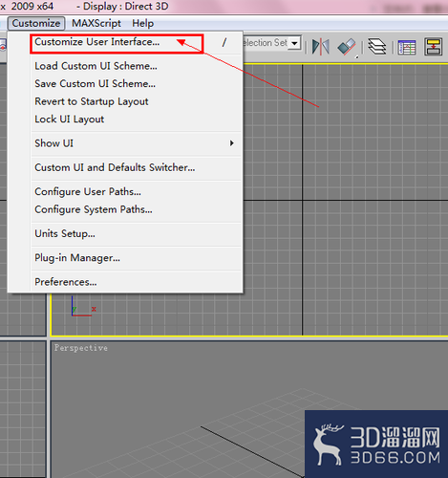Open the Selection Set dropdown arrow
Image resolution: width=448 pixels, height=478 pixels.
tap(295, 43)
